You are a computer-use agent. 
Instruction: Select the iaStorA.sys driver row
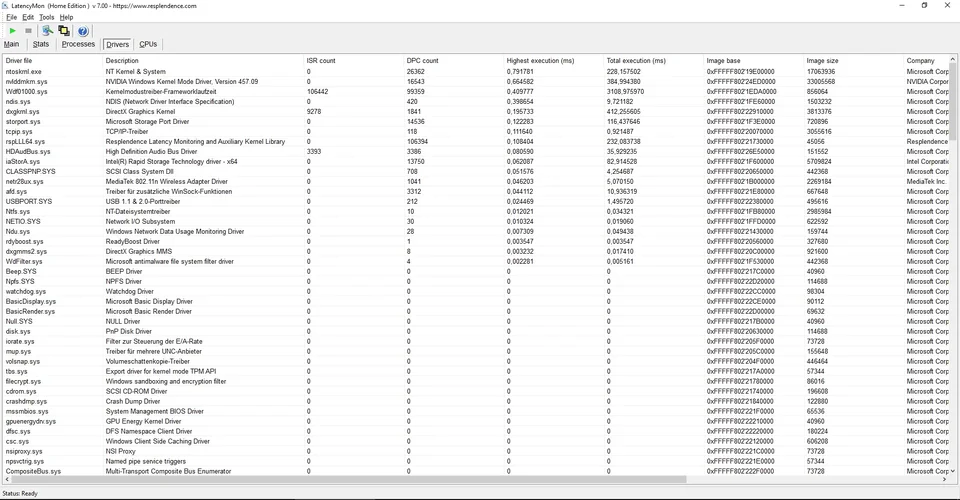[476, 162]
